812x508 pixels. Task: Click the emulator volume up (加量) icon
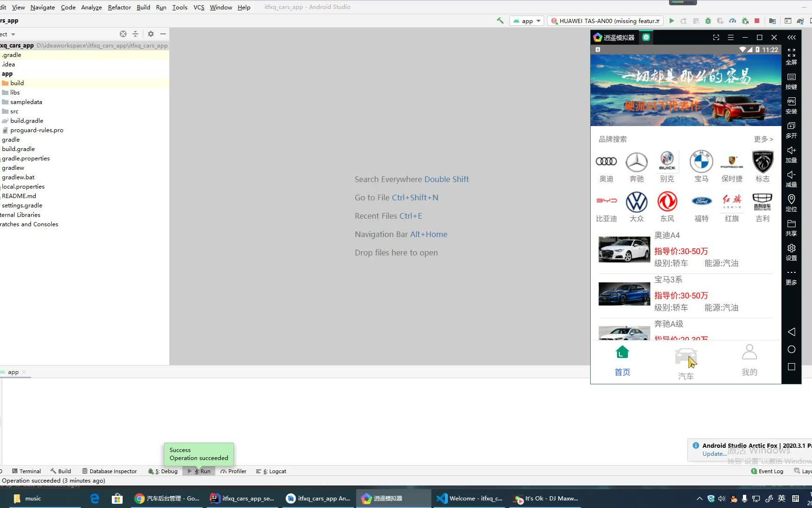tap(791, 154)
